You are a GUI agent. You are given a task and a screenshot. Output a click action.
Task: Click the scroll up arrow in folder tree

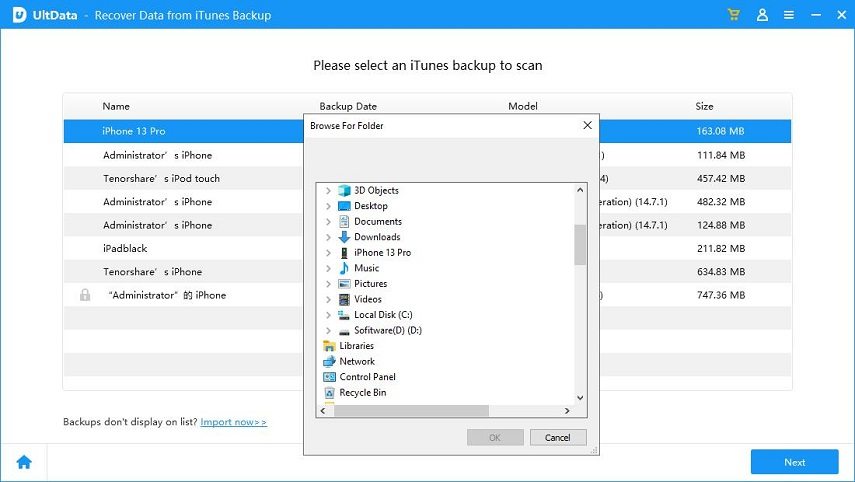point(580,190)
